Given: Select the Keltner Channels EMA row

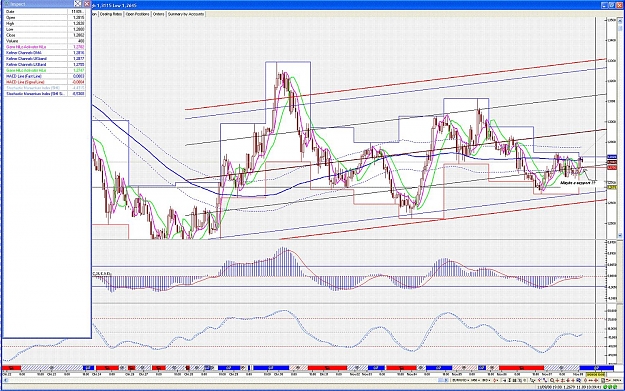Looking at the screenshot, I should (45, 53).
